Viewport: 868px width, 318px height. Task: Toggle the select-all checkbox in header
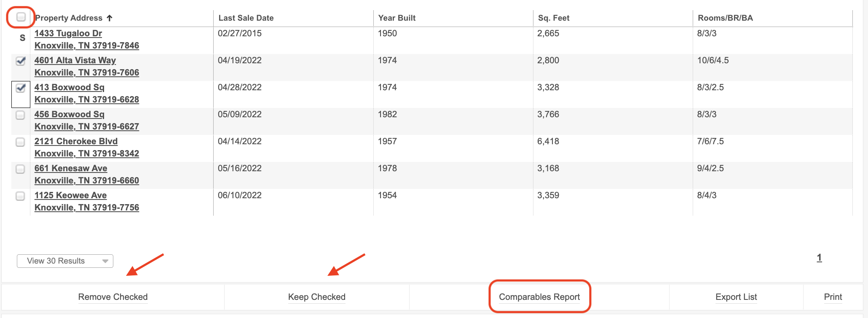[21, 17]
